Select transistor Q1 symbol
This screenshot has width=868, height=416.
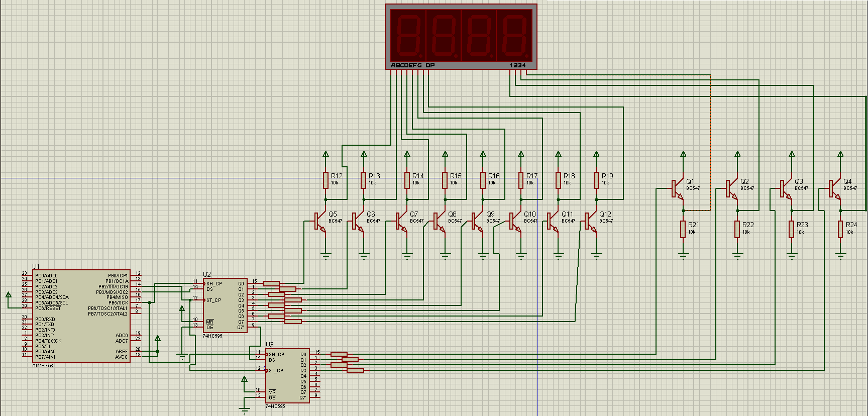point(678,189)
